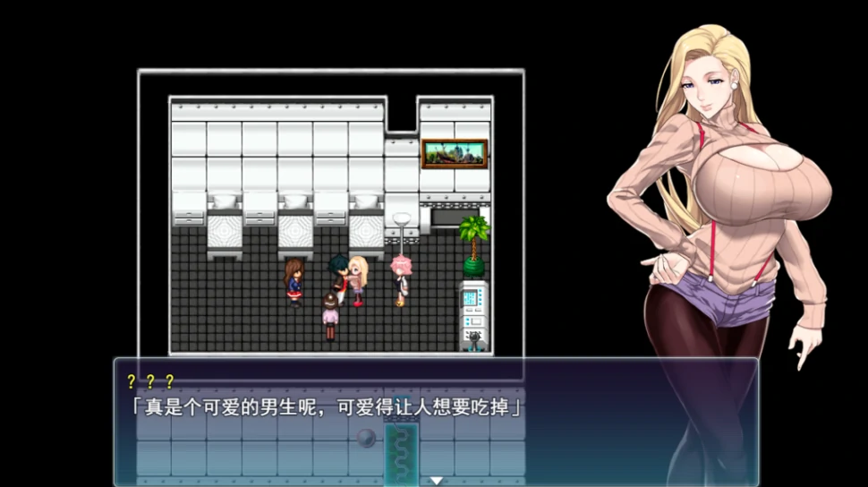Click the brown-haired girl in blue uniform
Screen dimensions: 868x487
(x=294, y=281)
